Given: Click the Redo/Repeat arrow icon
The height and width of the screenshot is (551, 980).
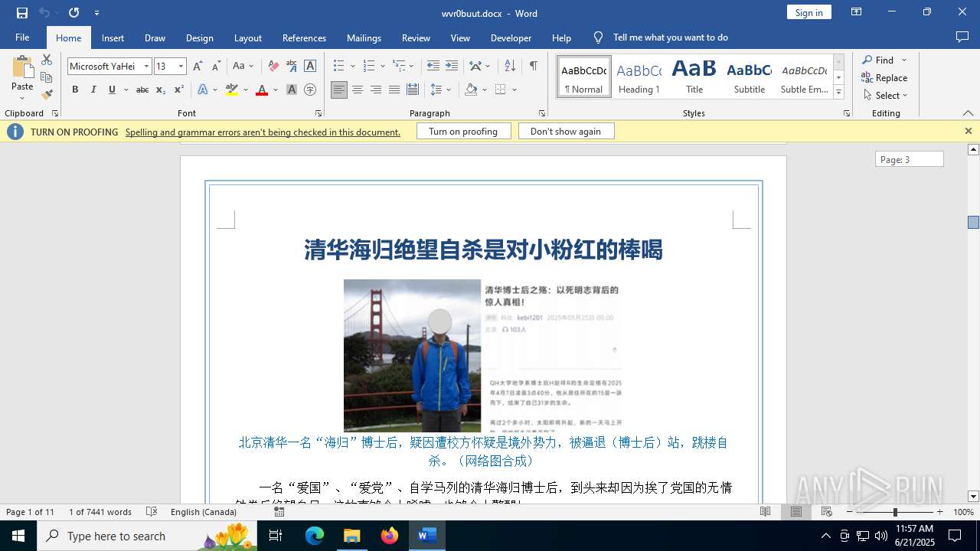Looking at the screenshot, I should (x=73, y=13).
